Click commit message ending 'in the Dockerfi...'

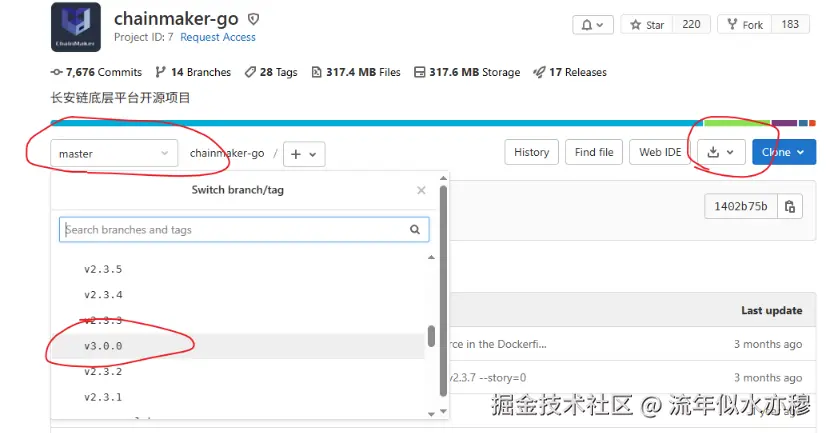(x=498, y=344)
